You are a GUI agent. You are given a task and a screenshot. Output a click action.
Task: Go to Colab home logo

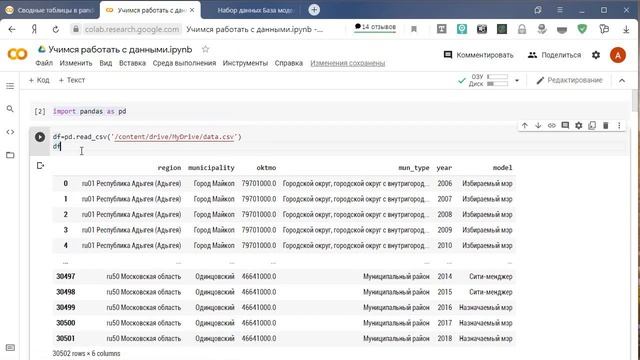tap(17, 54)
